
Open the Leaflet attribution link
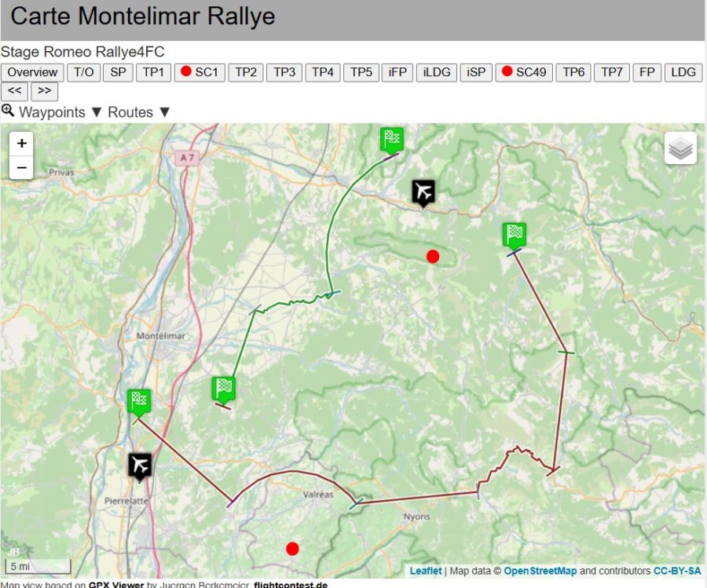point(426,572)
